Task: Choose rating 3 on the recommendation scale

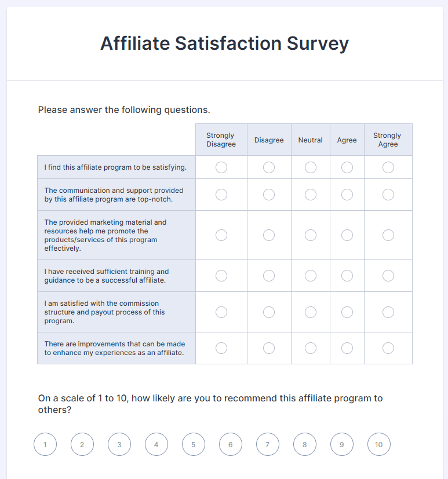Action: [x=119, y=444]
